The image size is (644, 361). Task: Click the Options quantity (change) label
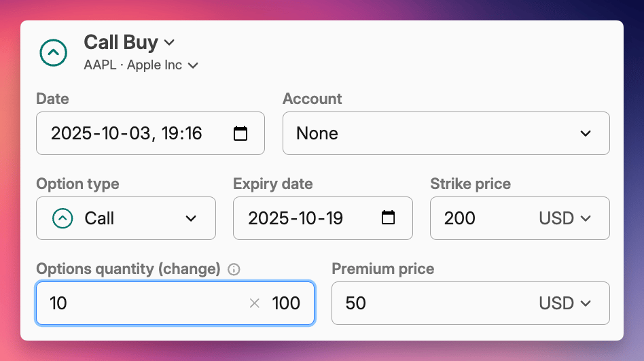128,269
